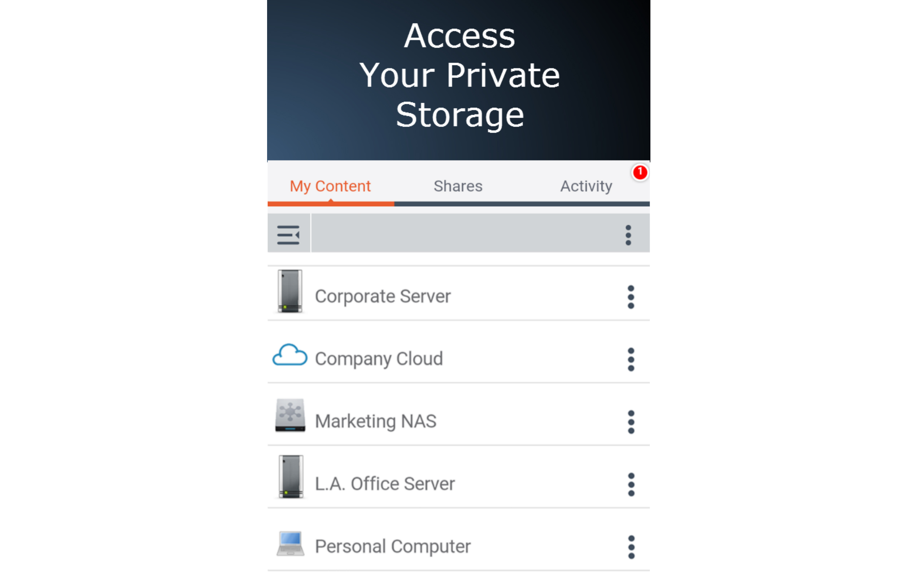Open the Activity tab
Image resolution: width=924 pixels, height=577 pixels.
[x=586, y=186]
